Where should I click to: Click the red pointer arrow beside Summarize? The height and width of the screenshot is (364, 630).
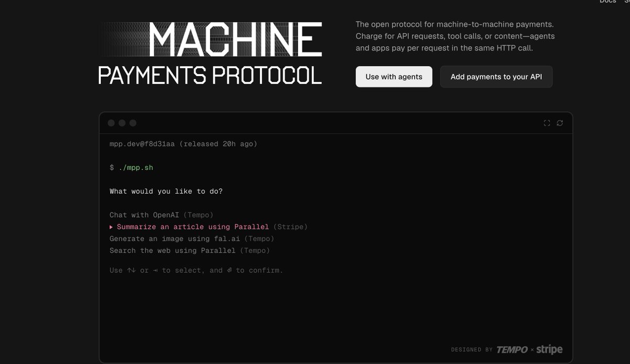[111, 227]
